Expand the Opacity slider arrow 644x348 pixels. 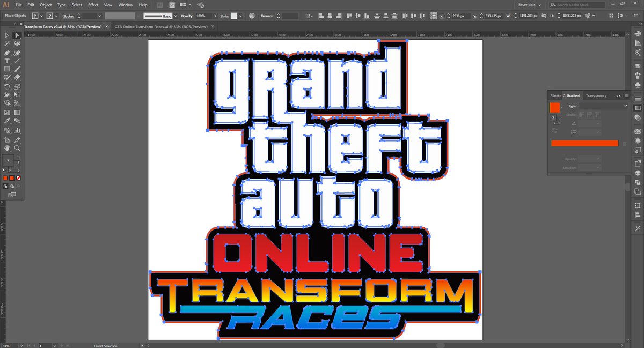(215, 16)
